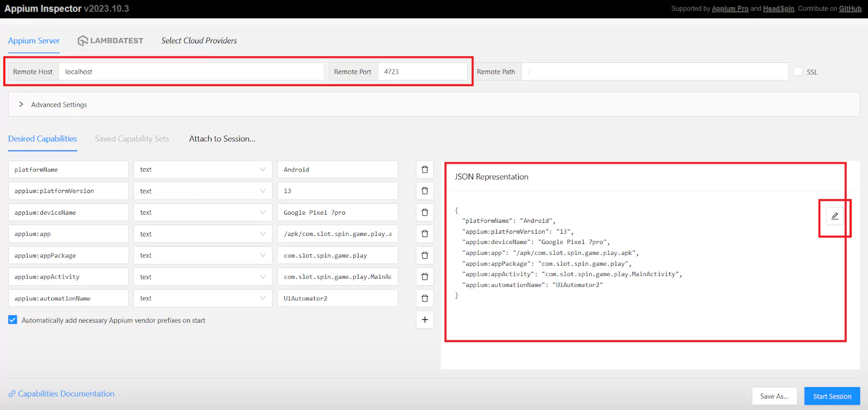Open the LambdaTest cloud provider tab

pos(111,41)
